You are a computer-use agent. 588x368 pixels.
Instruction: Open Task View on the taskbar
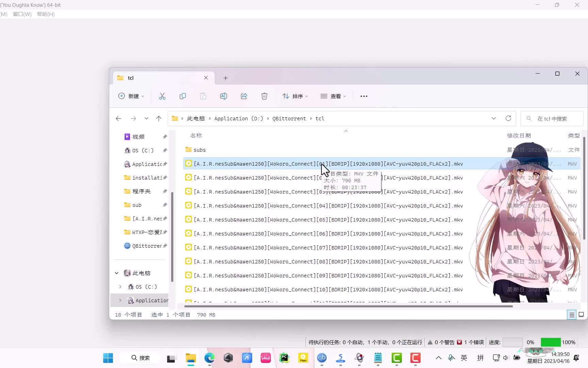click(171, 358)
